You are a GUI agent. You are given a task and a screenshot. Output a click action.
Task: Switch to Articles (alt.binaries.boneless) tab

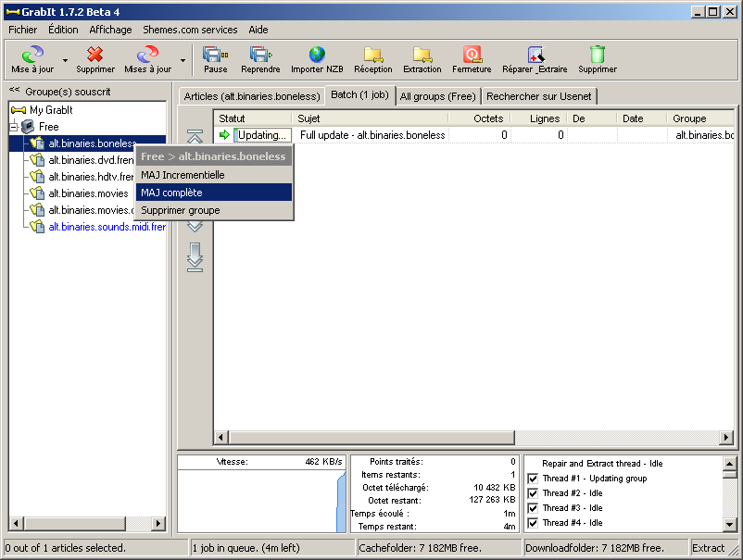click(x=252, y=96)
